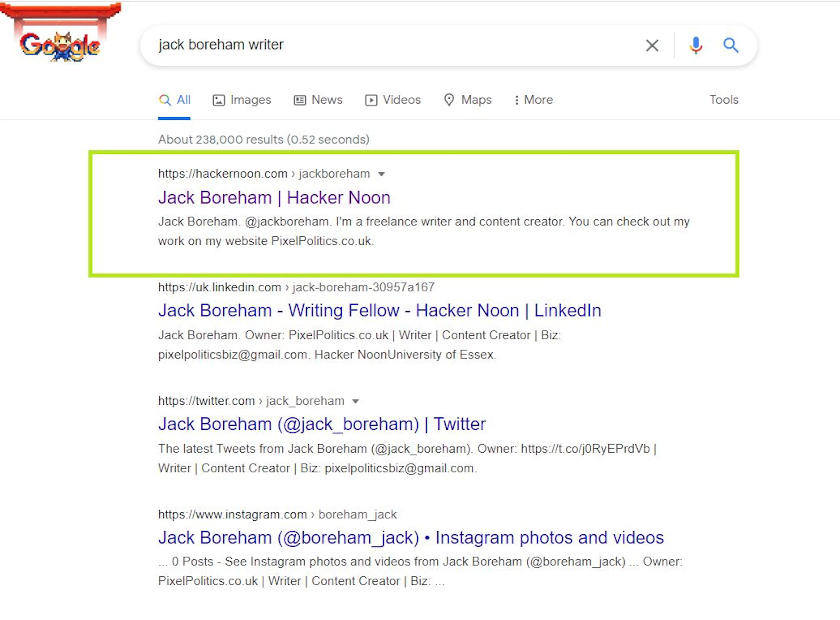Viewport: 840px width, 620px height.
Task: Open the Jack Boreham Twitter result
Action: 322,424
